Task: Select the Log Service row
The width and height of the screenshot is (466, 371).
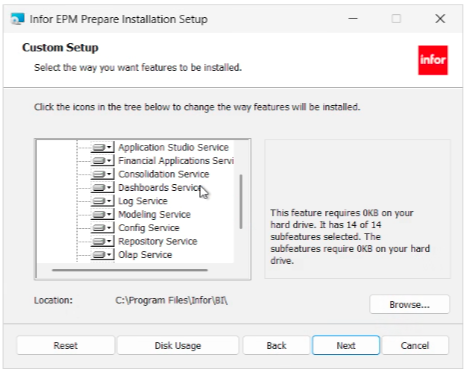Action: point(143,201)
